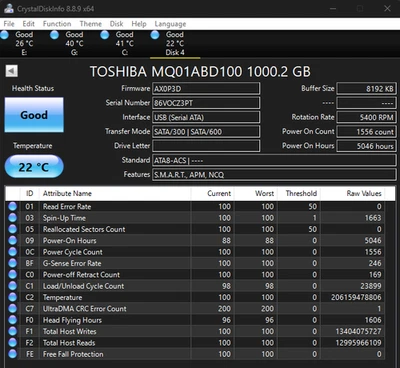
Task: Click status orb for Spin-Up Time
Action: click(x=13, y=218)
